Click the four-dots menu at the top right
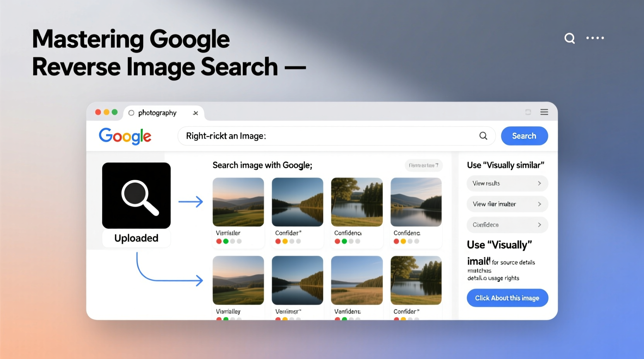644x359 pixels. [595, 38]
